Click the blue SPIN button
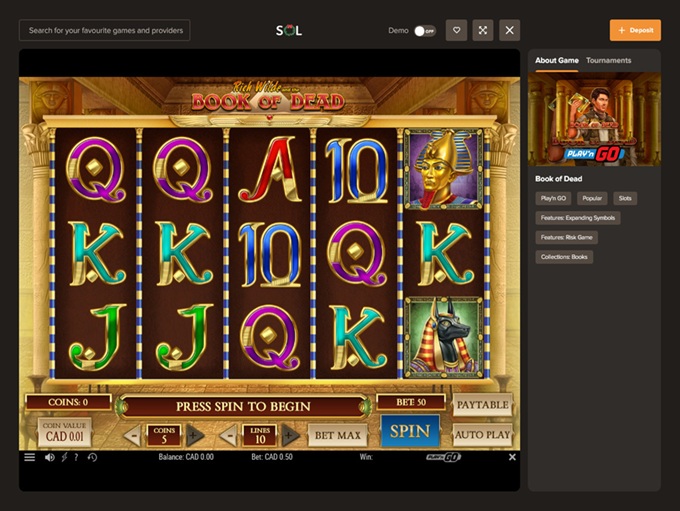680x511 pixels. click(x=410, y=431)
